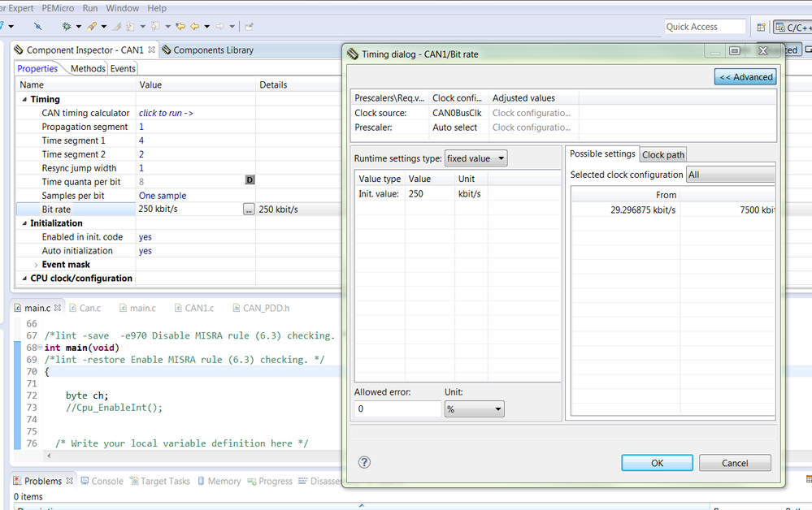This screenshot has width=812, height=510.
Task: Close the active main.c editor tab
Action: coord(58,307)
